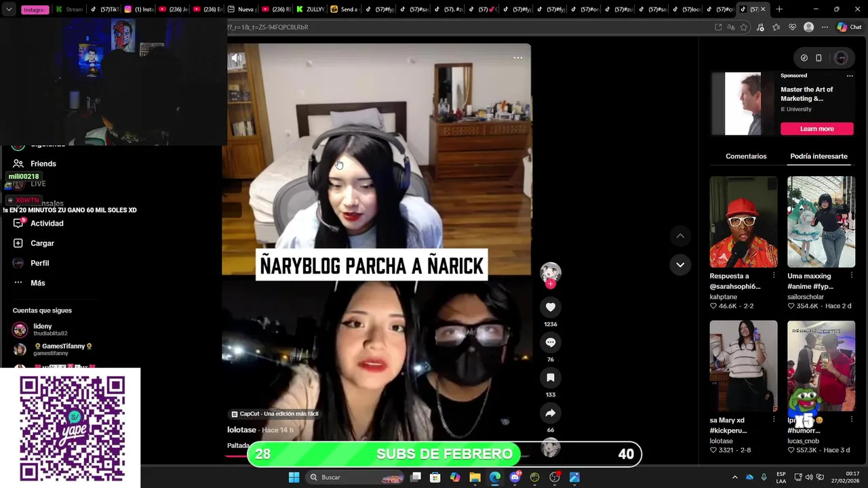This screenshot has height=488, width=868.
Task: Click the translate page icon in address bar
Action: point(731,27)
